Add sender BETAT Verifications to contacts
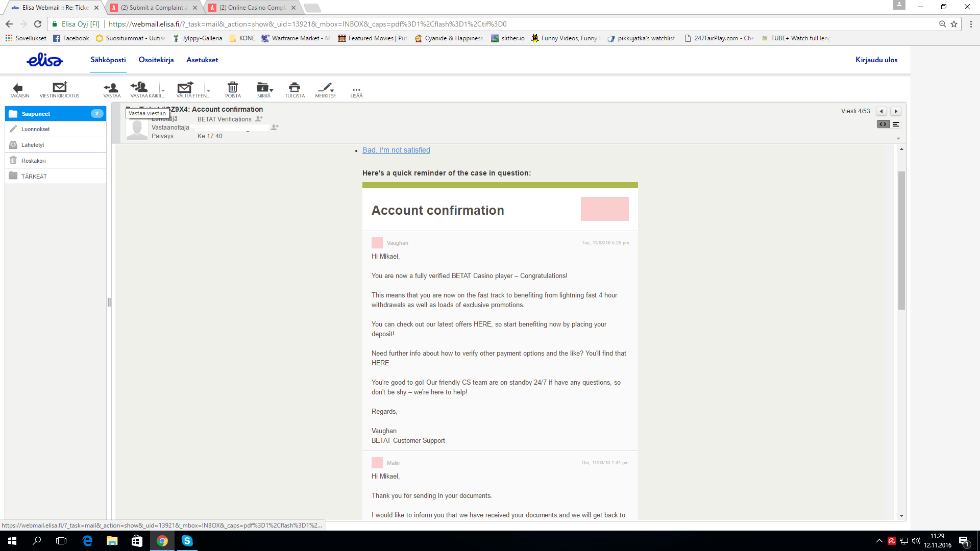This screenshot has height=551, width=980. point(259,119)
